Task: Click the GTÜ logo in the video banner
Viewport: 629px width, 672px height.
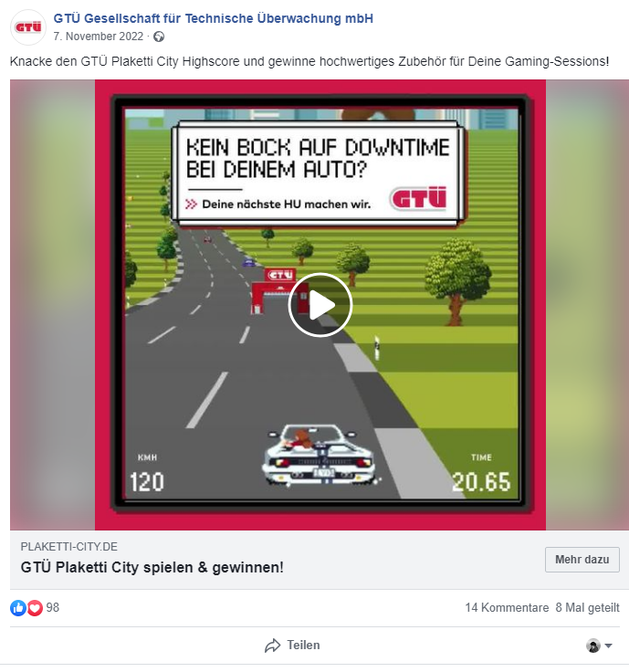Action: [418, 198]
